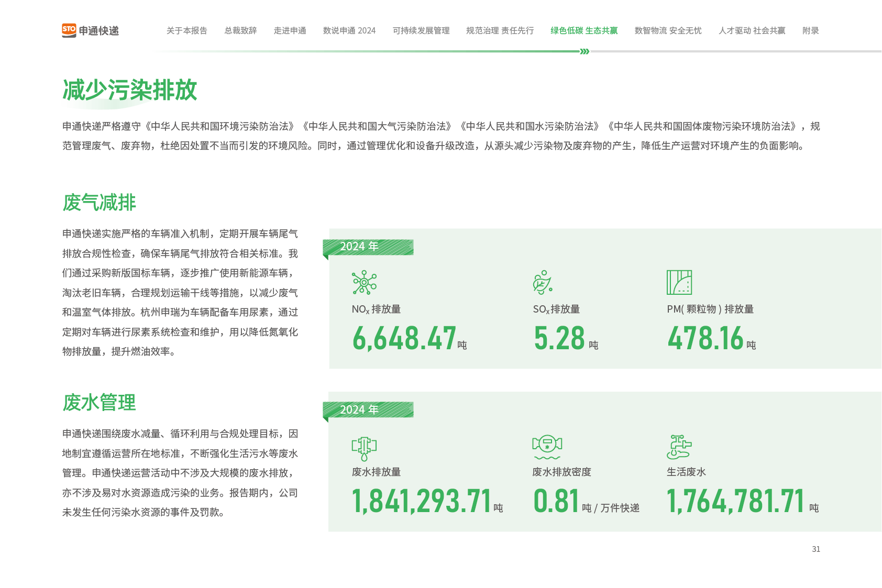Click the progress bar arrow marker
Image resolution: width=882 pixels, height=588 pixels.
[585, 51]
